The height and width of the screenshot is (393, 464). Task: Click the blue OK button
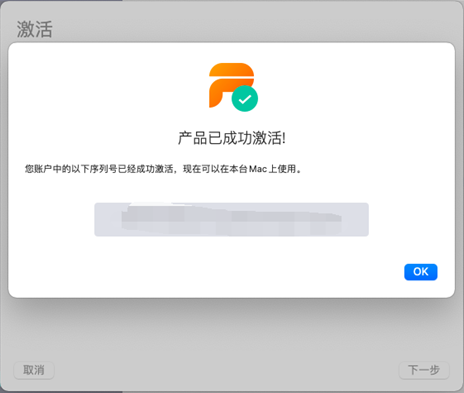pos(421,272)
